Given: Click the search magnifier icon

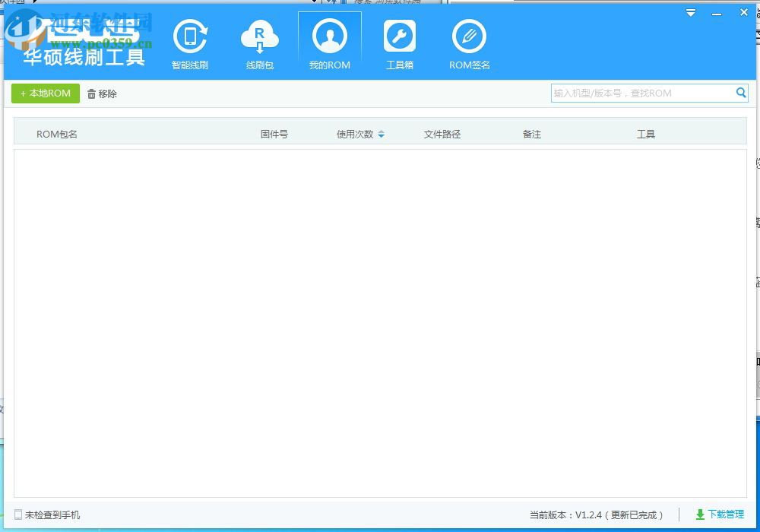Looking at the screenshot, I should tap(741, 93).
